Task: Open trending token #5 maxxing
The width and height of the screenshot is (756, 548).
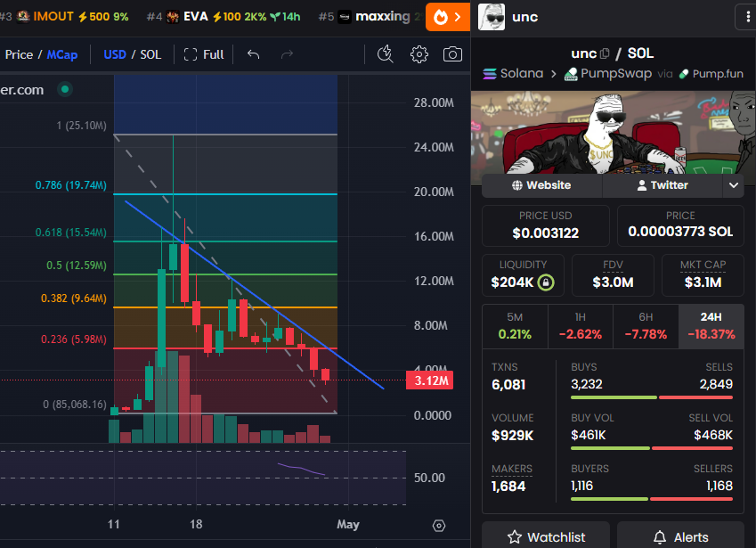Action: click(x=370, y=17)
